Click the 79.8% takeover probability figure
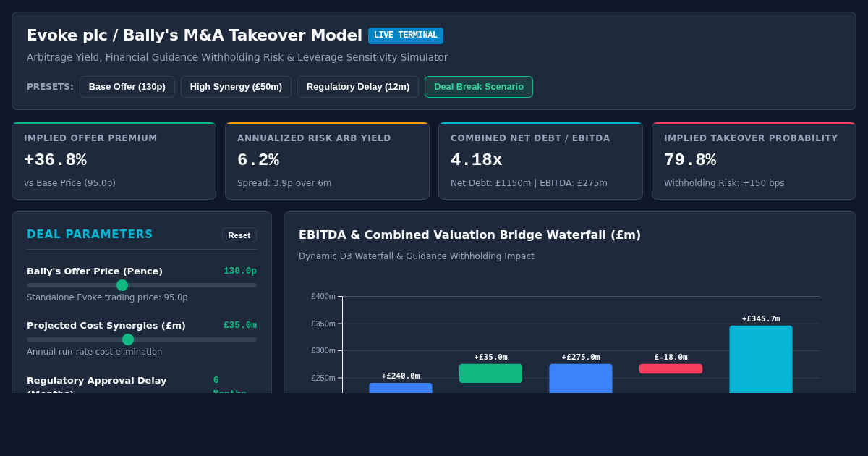Image resolution: width=868 pixels, height=456 pixels. 690,160
